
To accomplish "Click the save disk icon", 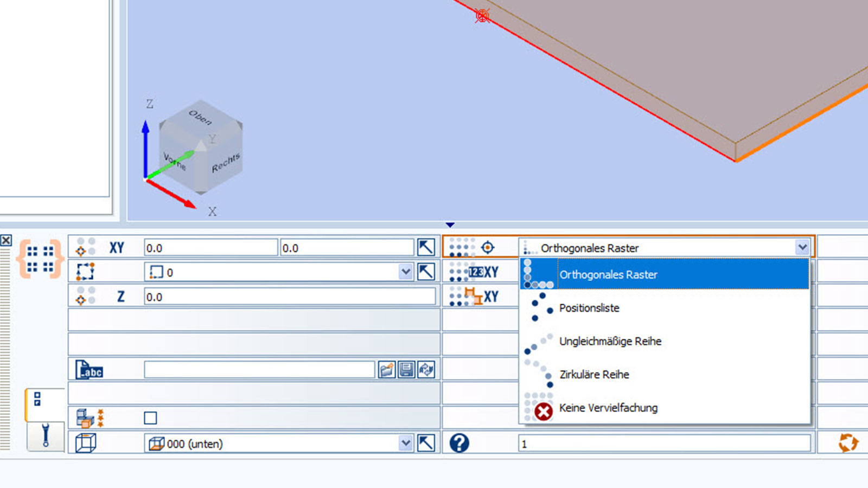I will point(406,370).
